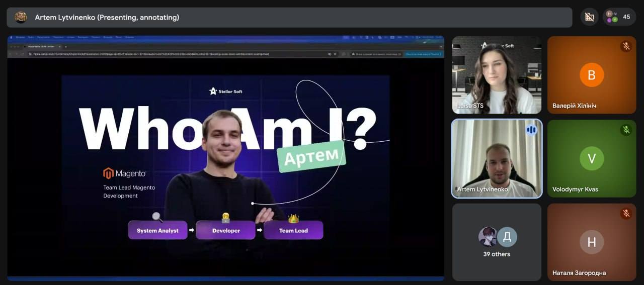
Task: Expand the "39 others" participants tile
Action: (497, 242)
